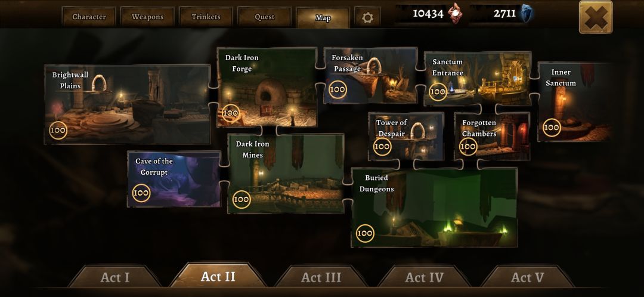The image size is (644, 297).
Task: Go to the Trinkets tab
Action: coord(206,17)
